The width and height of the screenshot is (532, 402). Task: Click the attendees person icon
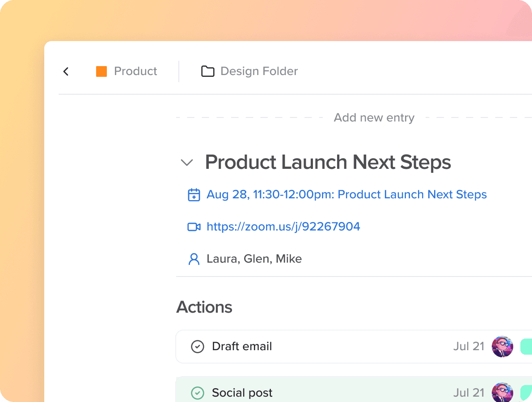(x=194, y=259)
